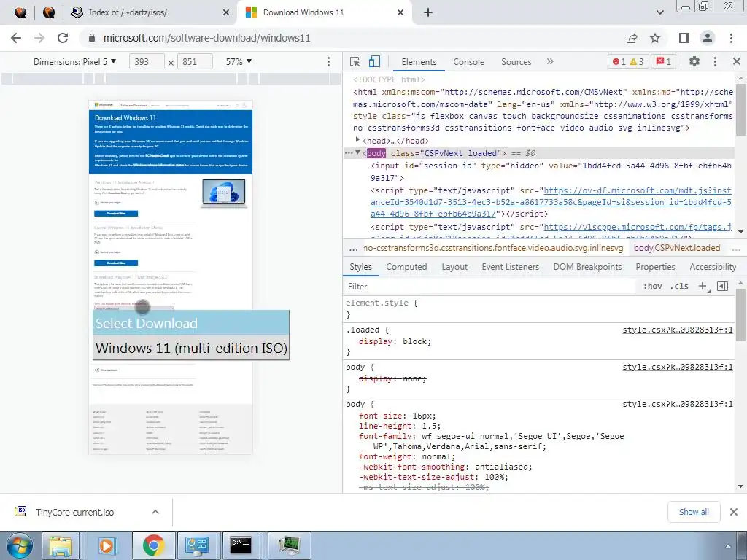Screen dimensions: 747x560
Task: Click the issues counter badge
Action: 664,61
